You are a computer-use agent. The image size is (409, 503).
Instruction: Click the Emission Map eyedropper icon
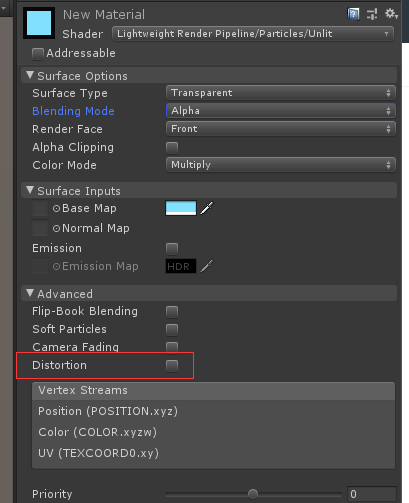tap(207, 266)
